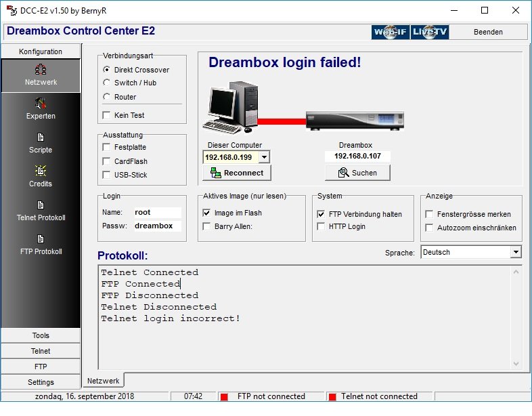This screenshot has width=532, height=416.
Task: Open the Tools sidebar section
Action: [x=41, y=335]
